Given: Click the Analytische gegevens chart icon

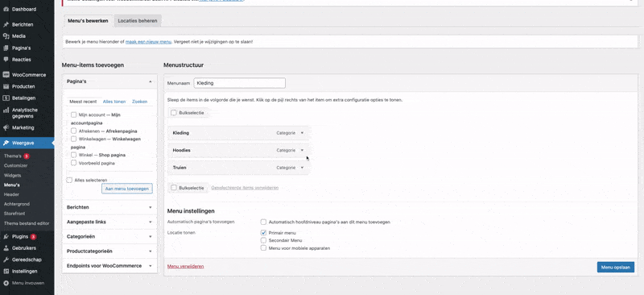Looking at the screenshot, I should [x=6, y=110].
